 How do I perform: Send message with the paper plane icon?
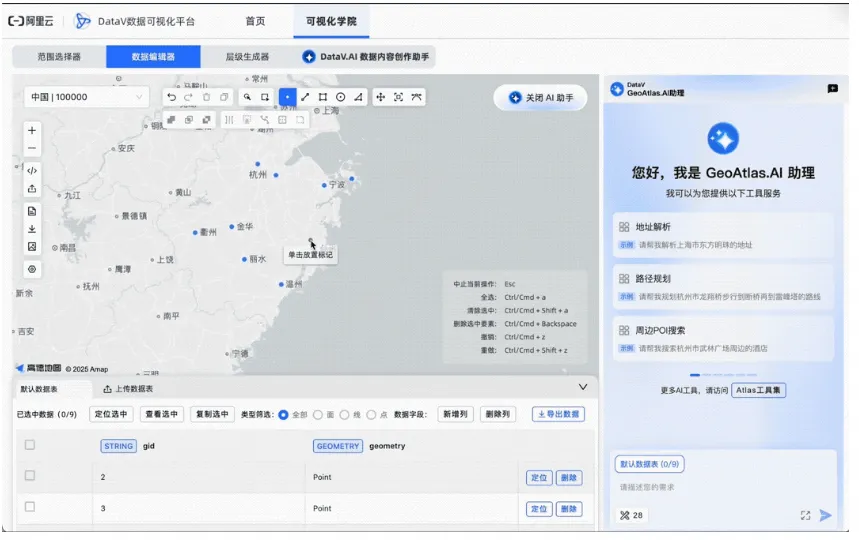826,515
